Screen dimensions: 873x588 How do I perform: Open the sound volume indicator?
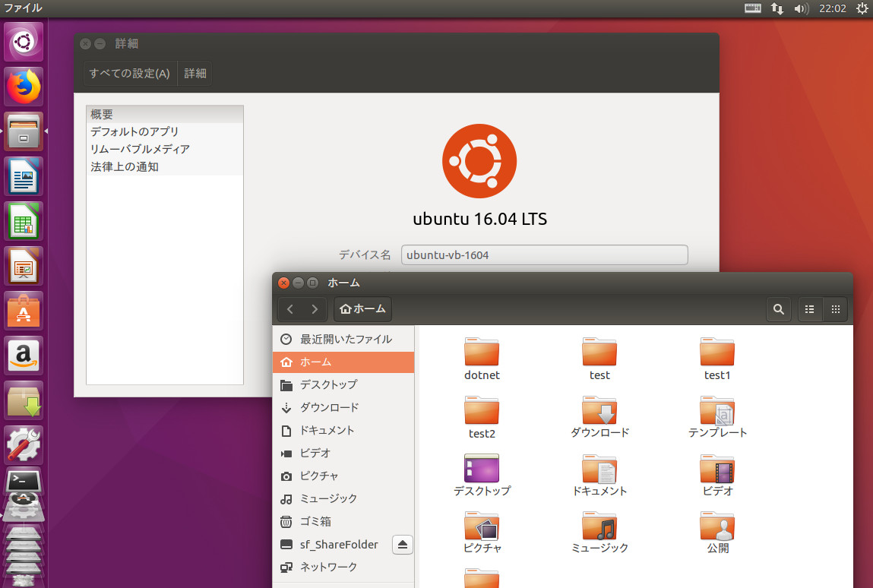click(x=801, y=8)
